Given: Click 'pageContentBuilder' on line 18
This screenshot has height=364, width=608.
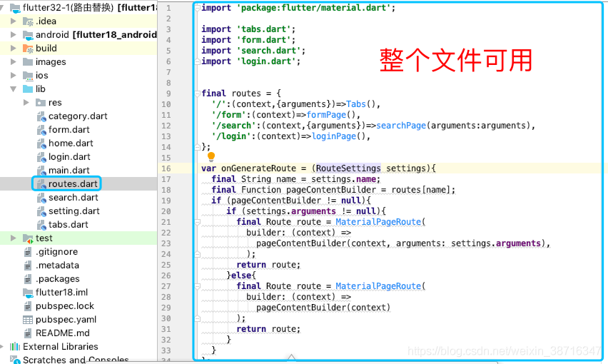Looking at the screenshot, I should click(x=330, y=190).
